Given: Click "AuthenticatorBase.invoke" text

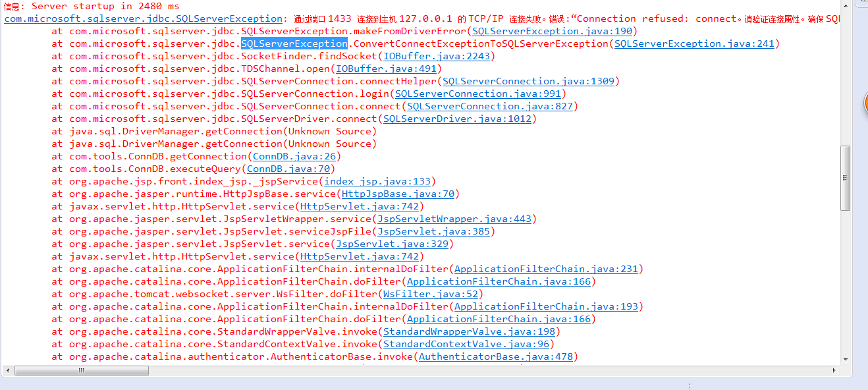Looking at the screenshot, I should tap(342, 356).
